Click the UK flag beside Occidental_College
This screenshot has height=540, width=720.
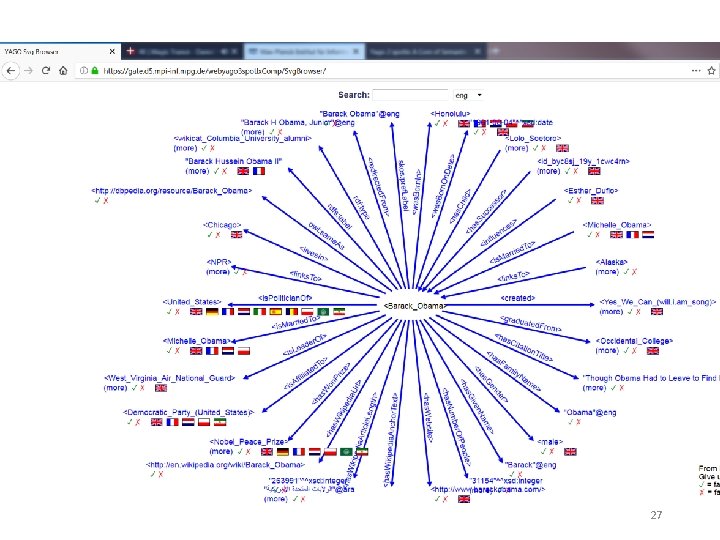[652, 351]
